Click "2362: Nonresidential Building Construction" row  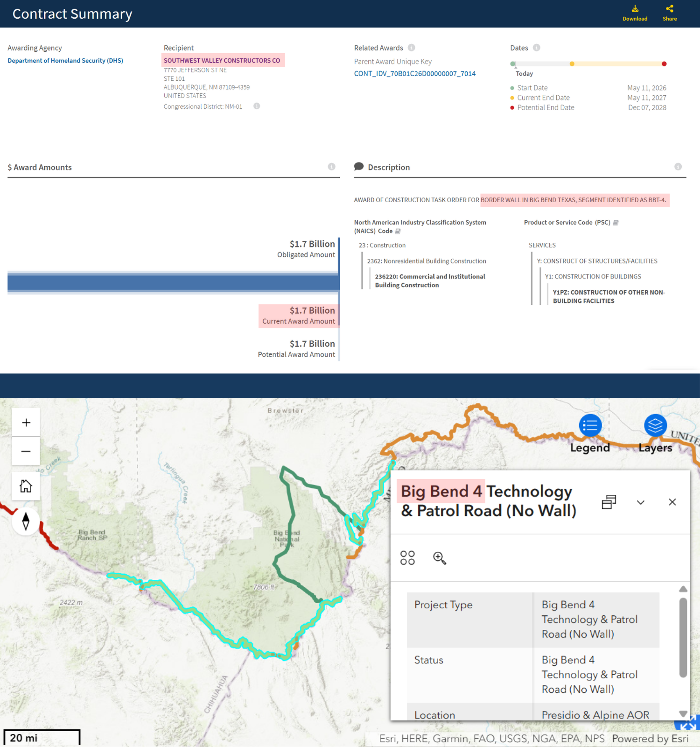[x=427, y=261]
